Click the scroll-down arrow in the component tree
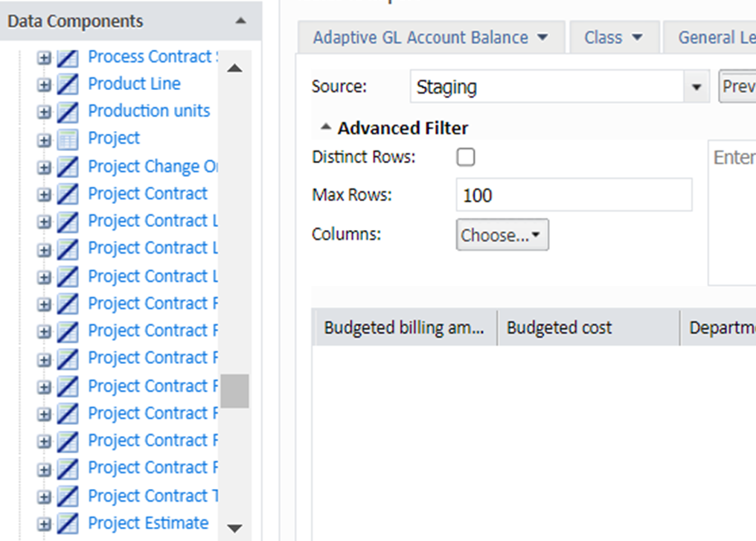Image resolution: width=756 pixels, height=541 pixels. coord(234,528)
